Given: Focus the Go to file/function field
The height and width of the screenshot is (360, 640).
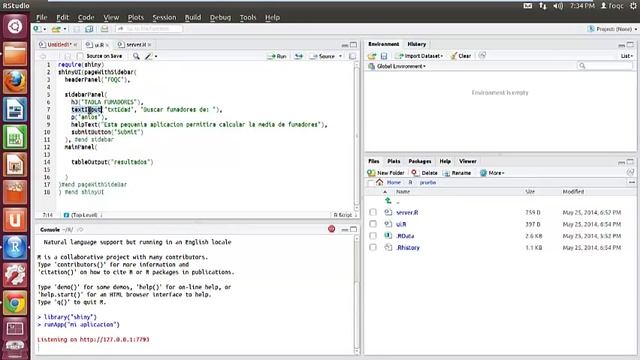Looking at the screenshot, I should 149,29.
